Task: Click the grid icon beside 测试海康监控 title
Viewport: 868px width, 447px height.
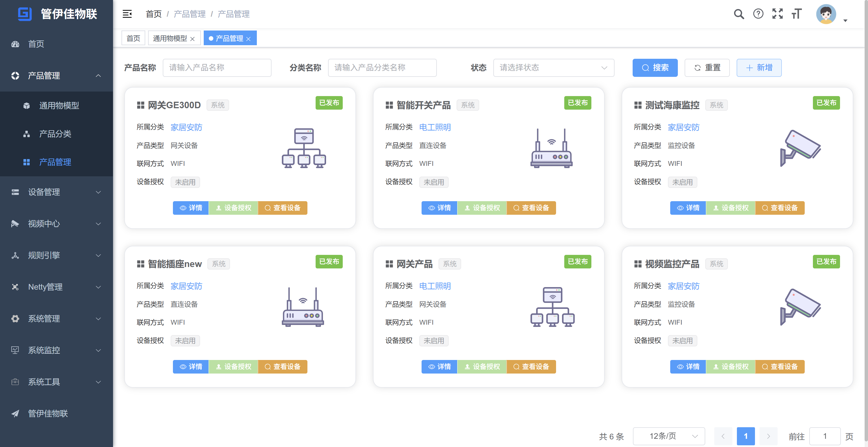Action: [x=638, y=105]
